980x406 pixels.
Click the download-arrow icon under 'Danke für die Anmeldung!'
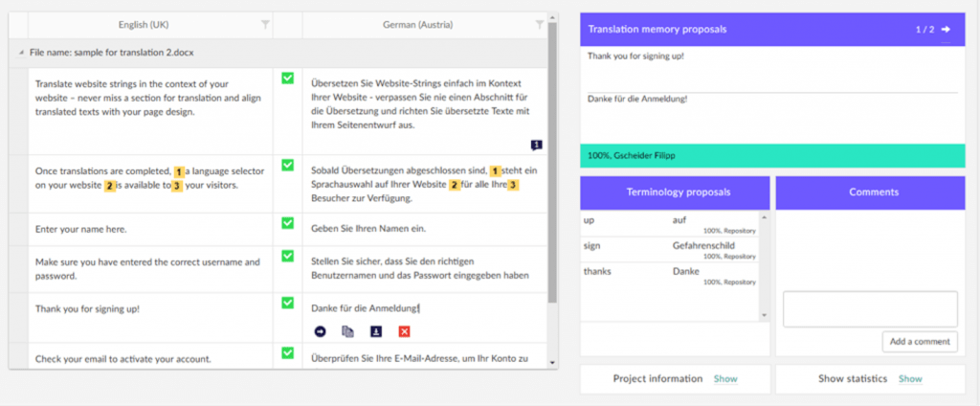375,331
